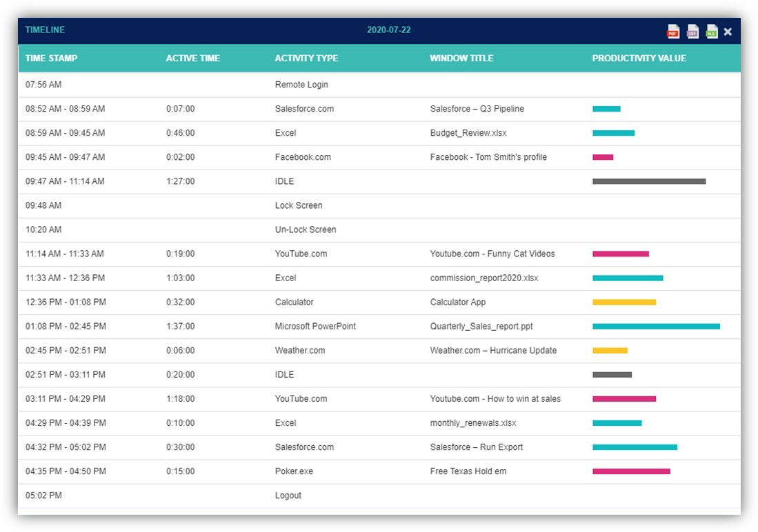Select Youtube.com - Funny Cat Videos title
This screenshot has width=758, height=532.
(x=492, y=254)
